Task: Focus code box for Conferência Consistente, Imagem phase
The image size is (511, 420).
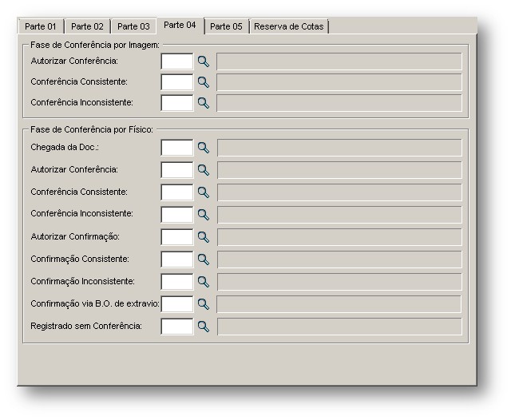Action: pyautogui.click(x=177, y=82)
